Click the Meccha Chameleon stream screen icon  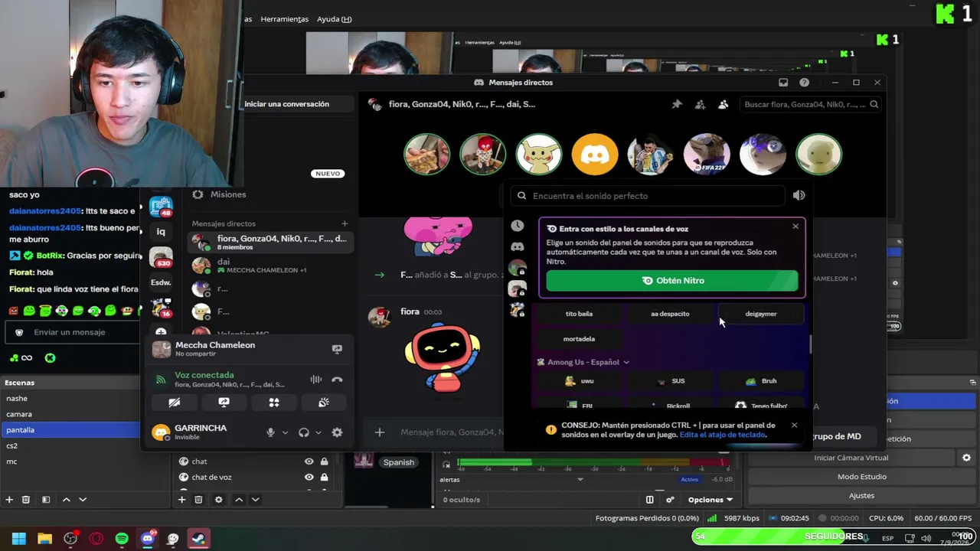[x=337, y=349]
